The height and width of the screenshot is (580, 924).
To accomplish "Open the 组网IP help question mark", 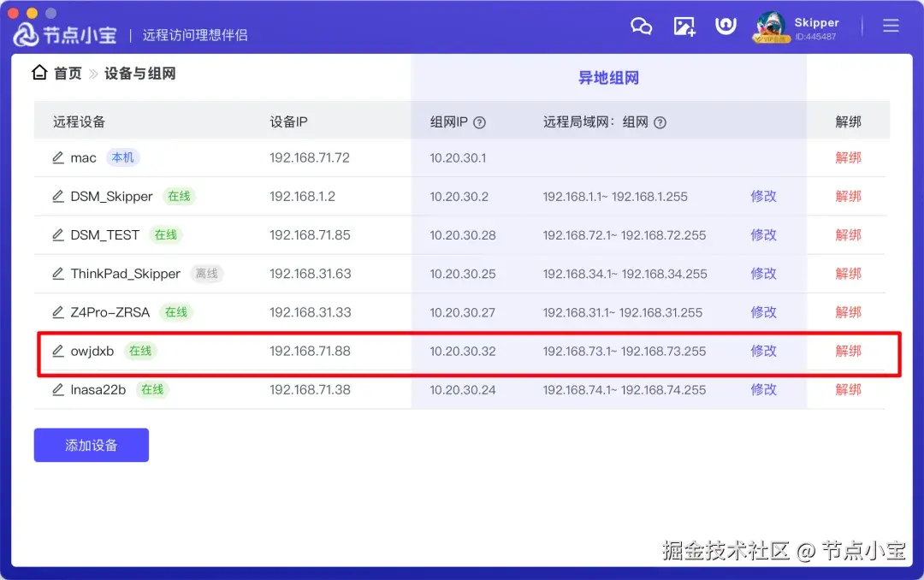I will [479, 121].
